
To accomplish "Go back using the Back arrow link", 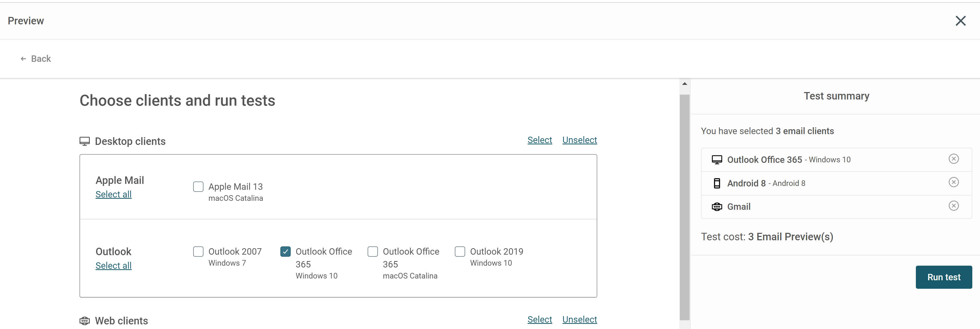I will click(x=35, y=58).
